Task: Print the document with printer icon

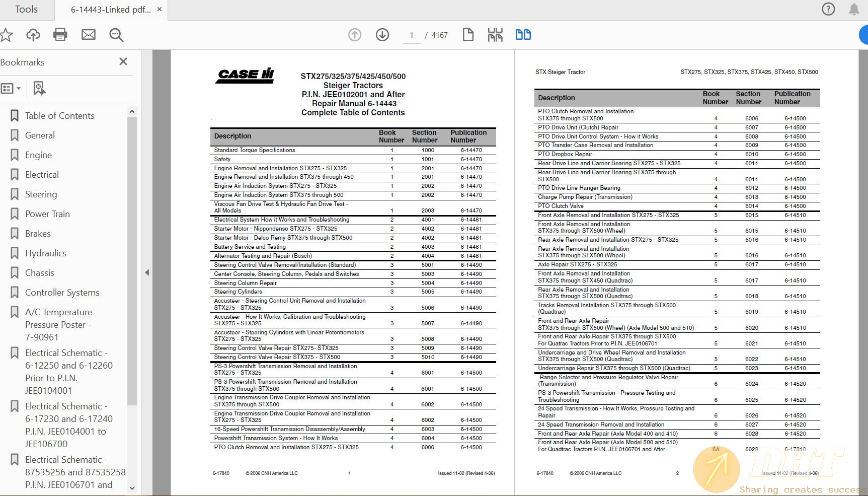Action: (60, 35)
